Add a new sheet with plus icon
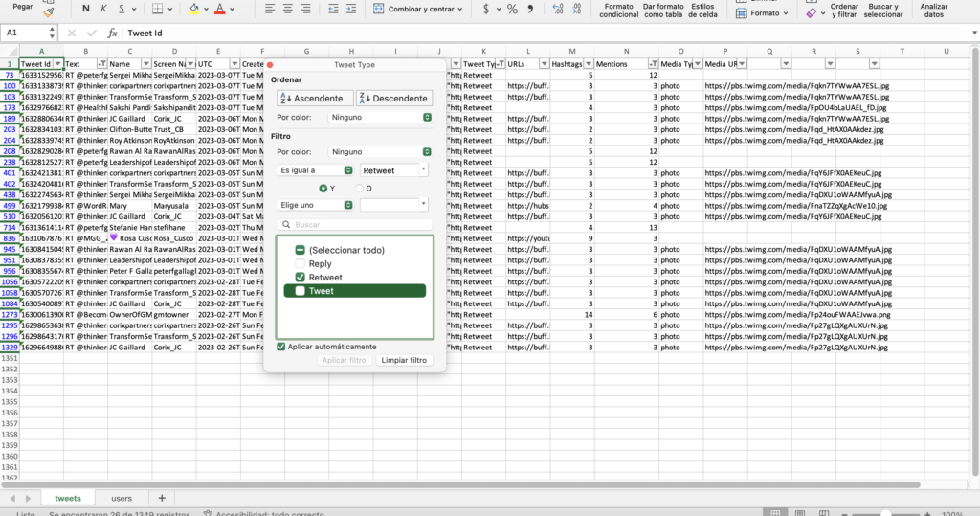The width and height of the screenshot is (980, 516). 162,498
